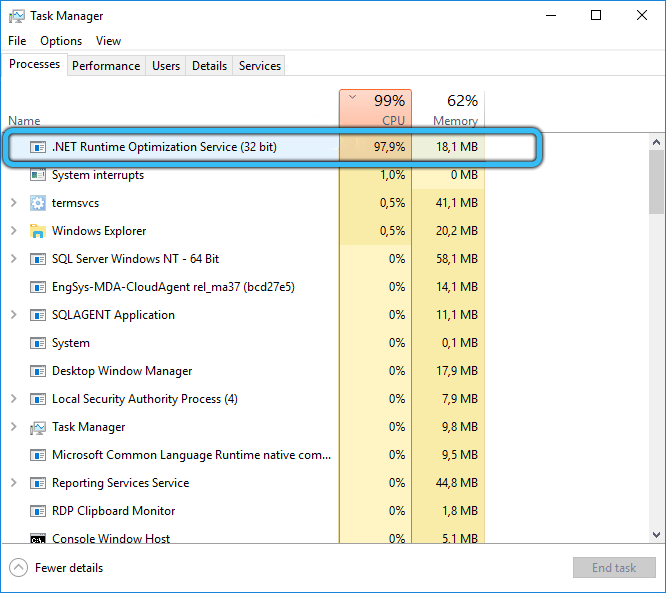Collapse view with Fewer details
This screenshot has height=593, width=666.
point(57,568)
